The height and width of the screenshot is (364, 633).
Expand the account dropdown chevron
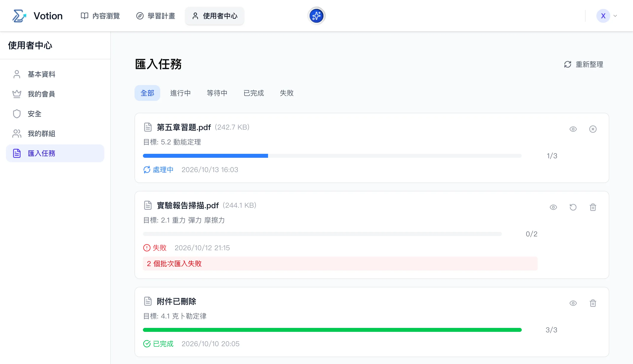point(615,16)
